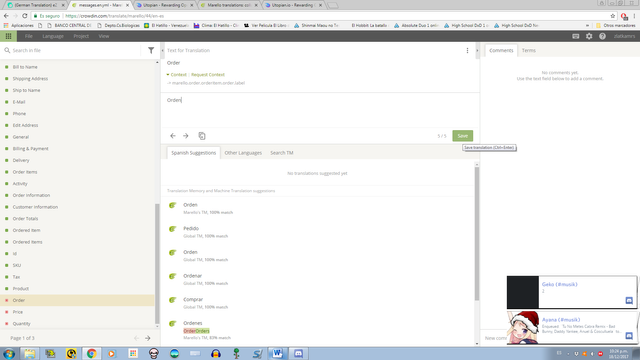
Task: Click the browser address bar URL
Action: pos(114,16)
